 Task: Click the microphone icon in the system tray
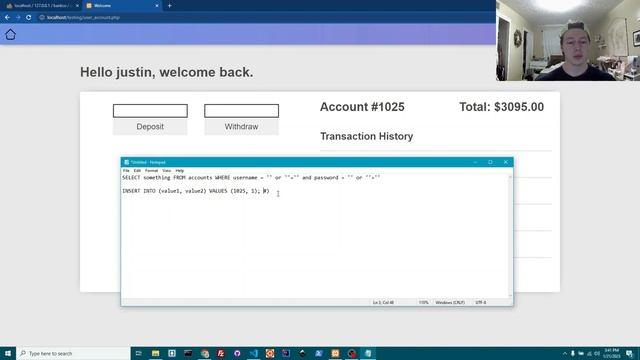pyautogui.click(x=573, y=353)
